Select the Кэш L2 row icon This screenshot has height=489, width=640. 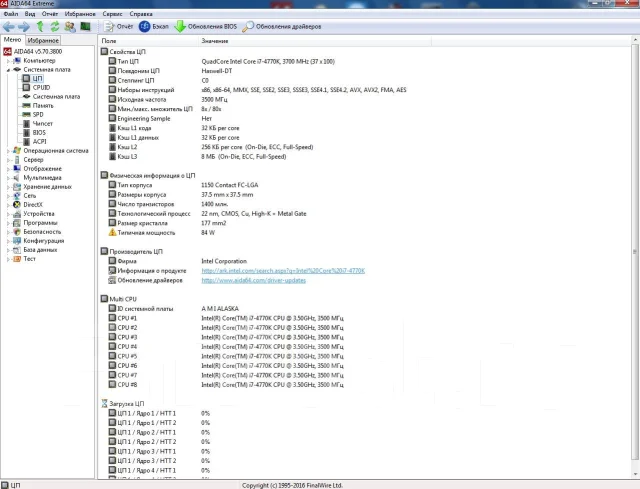[x=112, y=147]
